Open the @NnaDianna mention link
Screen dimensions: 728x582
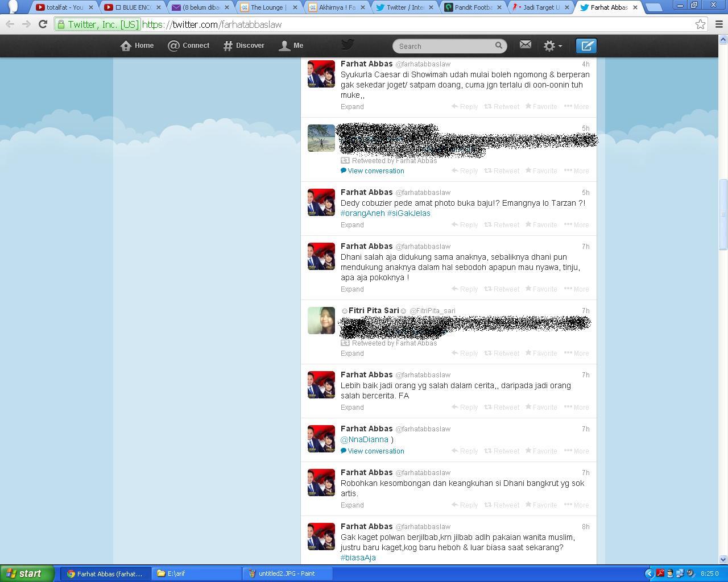tap(365, 439)
